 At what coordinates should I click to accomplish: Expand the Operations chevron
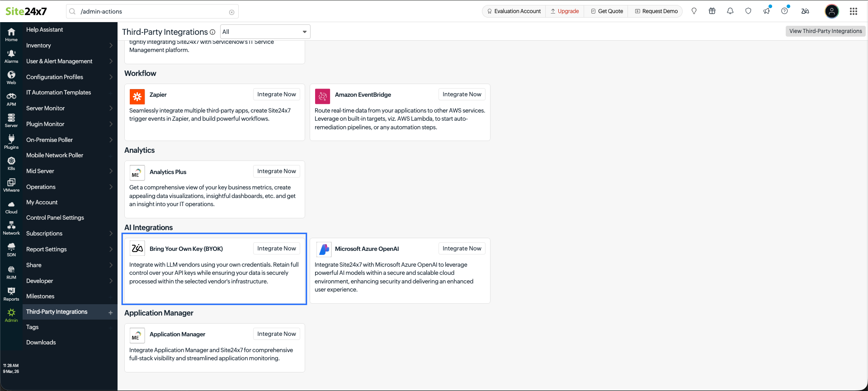click(x=111, y=187)
